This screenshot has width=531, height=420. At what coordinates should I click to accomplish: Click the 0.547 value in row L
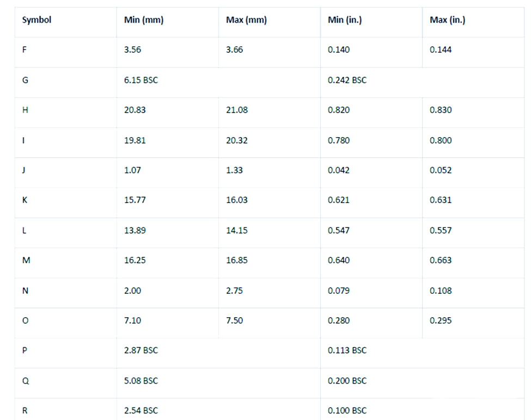pyautogui.click(x=339, y=230)
